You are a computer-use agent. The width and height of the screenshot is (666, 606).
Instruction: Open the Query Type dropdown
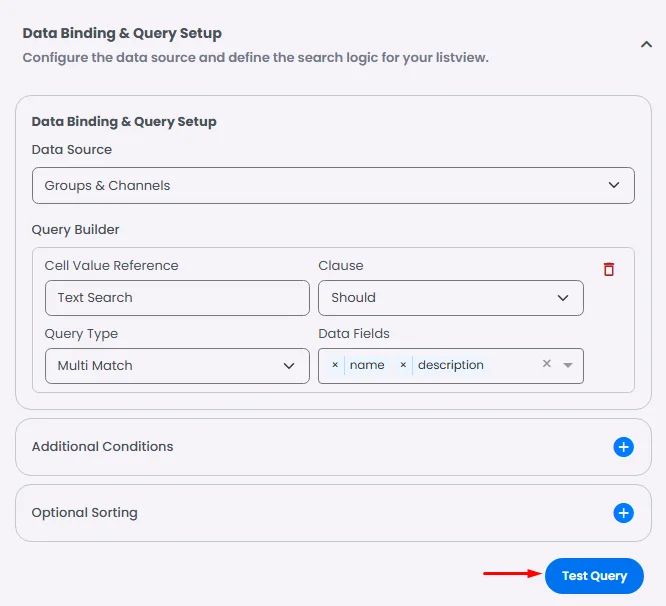[177, 366]
